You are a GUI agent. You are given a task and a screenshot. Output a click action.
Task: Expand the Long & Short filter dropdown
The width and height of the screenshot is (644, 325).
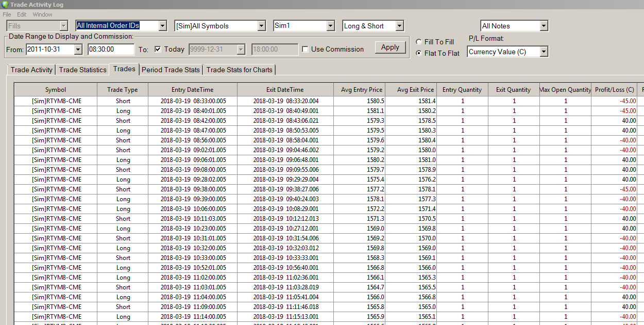399,26
